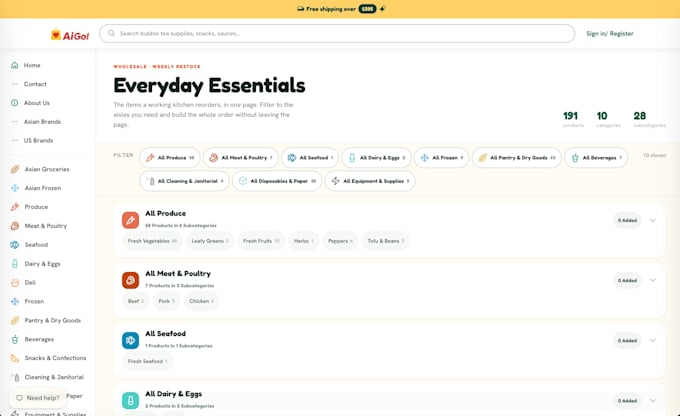Open Asian Brands in the sidebar

click(42, 122)
